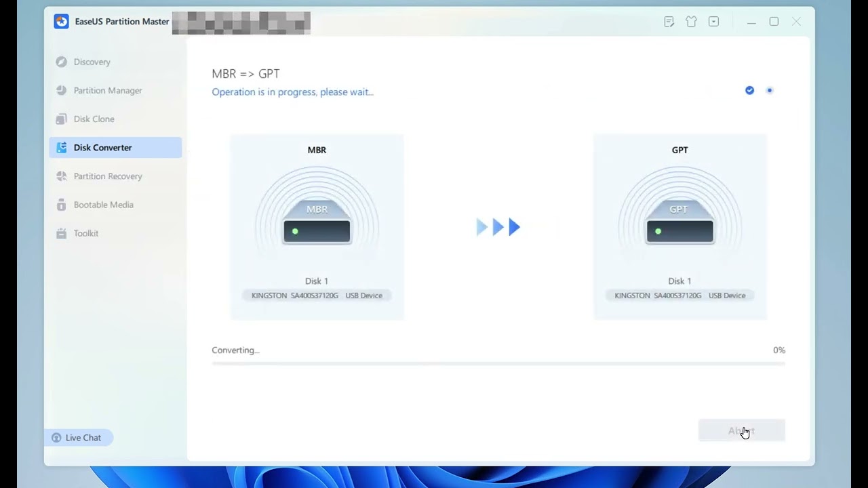Click the completed-step checkmark indicator
The height and width of the screenshot is (488, 868).
(749, 90)
